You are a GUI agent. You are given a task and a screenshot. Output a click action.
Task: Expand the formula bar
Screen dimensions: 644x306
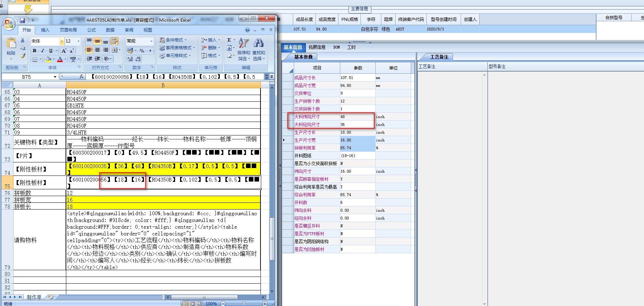272,77
